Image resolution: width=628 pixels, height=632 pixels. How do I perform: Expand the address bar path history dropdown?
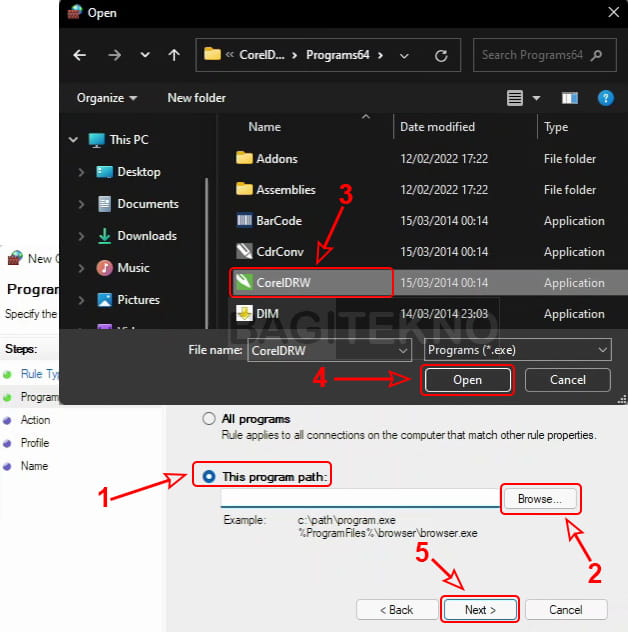[404, 56]
